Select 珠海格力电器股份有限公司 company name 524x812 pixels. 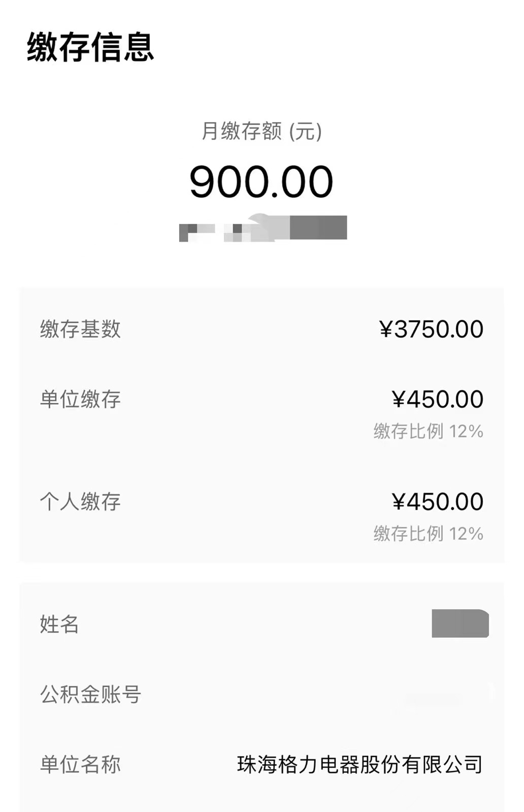point(359,764)
